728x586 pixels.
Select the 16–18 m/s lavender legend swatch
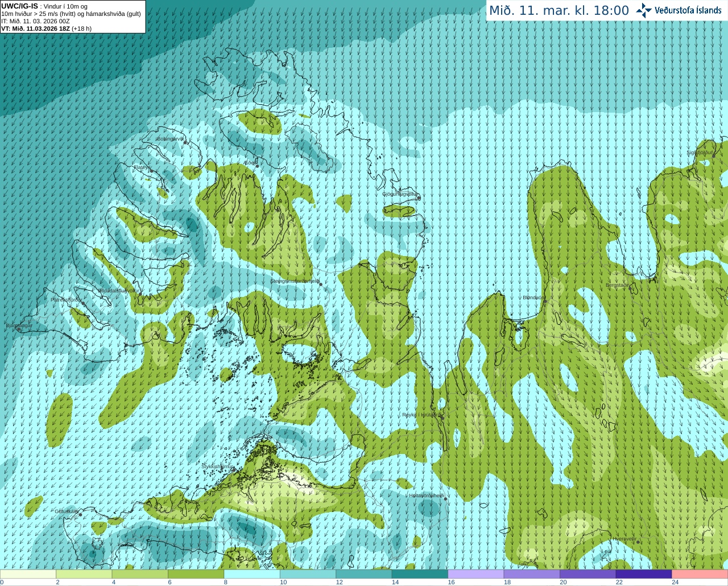point(476,574)
